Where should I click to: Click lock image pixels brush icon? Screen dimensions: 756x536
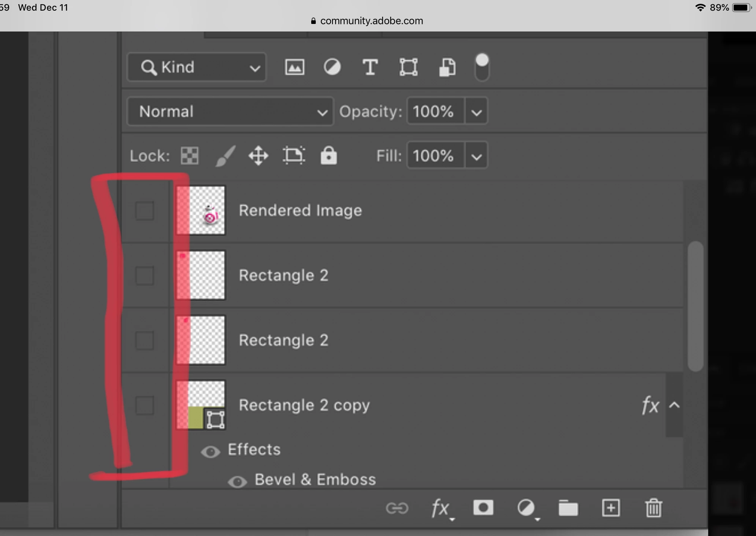[225, 156]
